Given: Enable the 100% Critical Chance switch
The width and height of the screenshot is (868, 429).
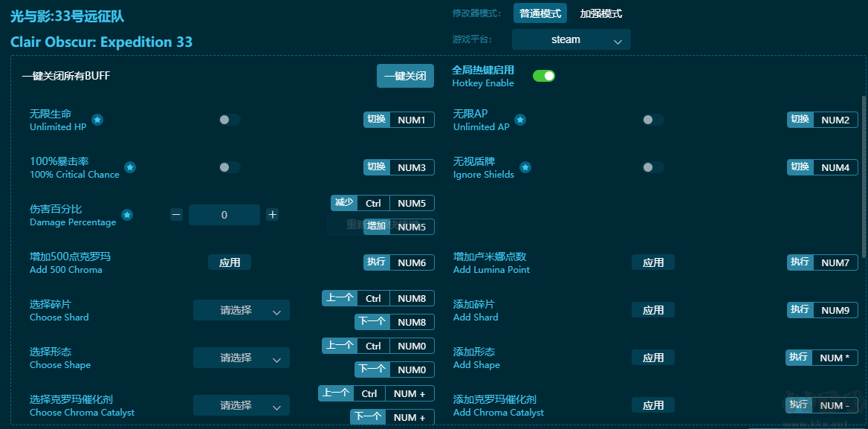Looking at the screenshot, I should [x=229, y=167].
